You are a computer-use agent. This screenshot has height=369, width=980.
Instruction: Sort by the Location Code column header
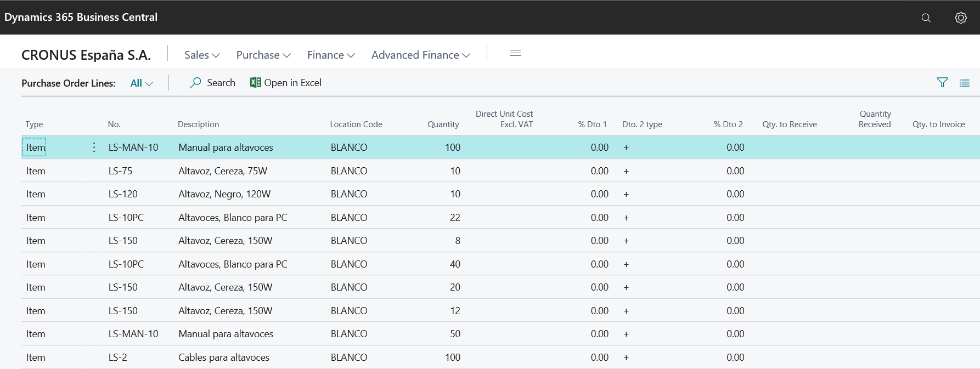(x=356, y=124)
